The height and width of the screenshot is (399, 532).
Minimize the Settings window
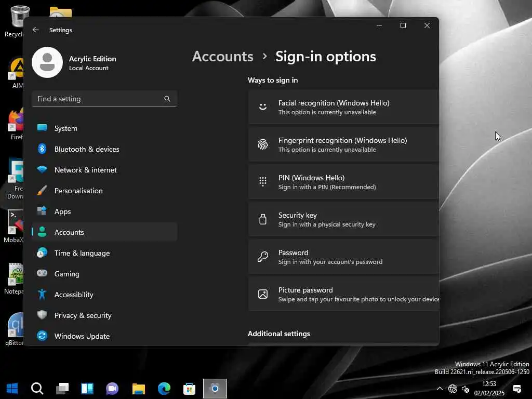coord(379,25)
